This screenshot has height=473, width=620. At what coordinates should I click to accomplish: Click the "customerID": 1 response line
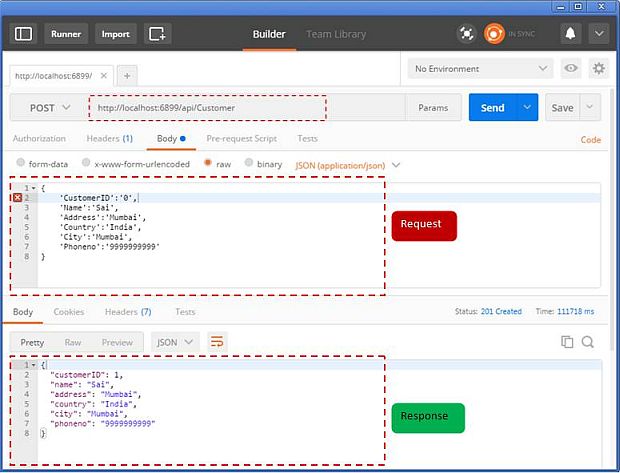tap(87, 375)
